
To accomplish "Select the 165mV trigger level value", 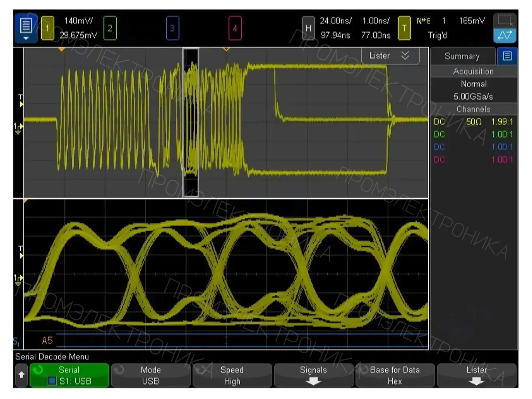I will click(x=472, y=21).
